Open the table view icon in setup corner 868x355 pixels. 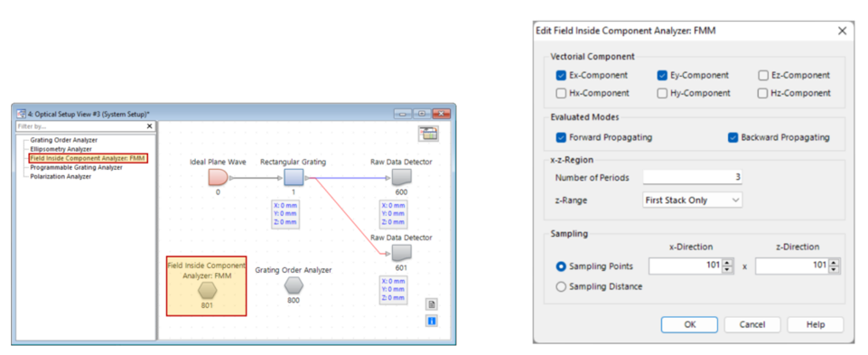(x=428, y=134)
